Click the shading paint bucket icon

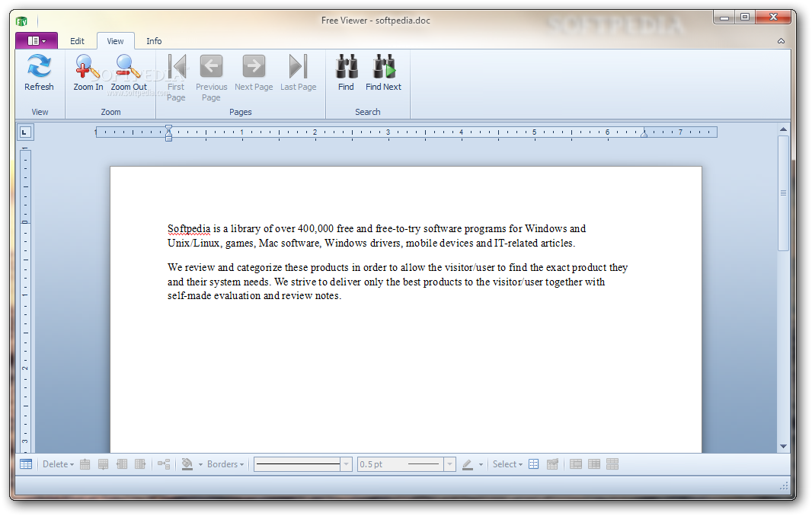click(187, 464)
